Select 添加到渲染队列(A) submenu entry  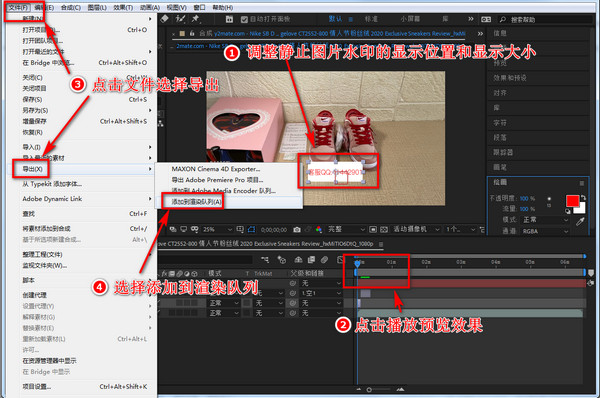[229, 202]
